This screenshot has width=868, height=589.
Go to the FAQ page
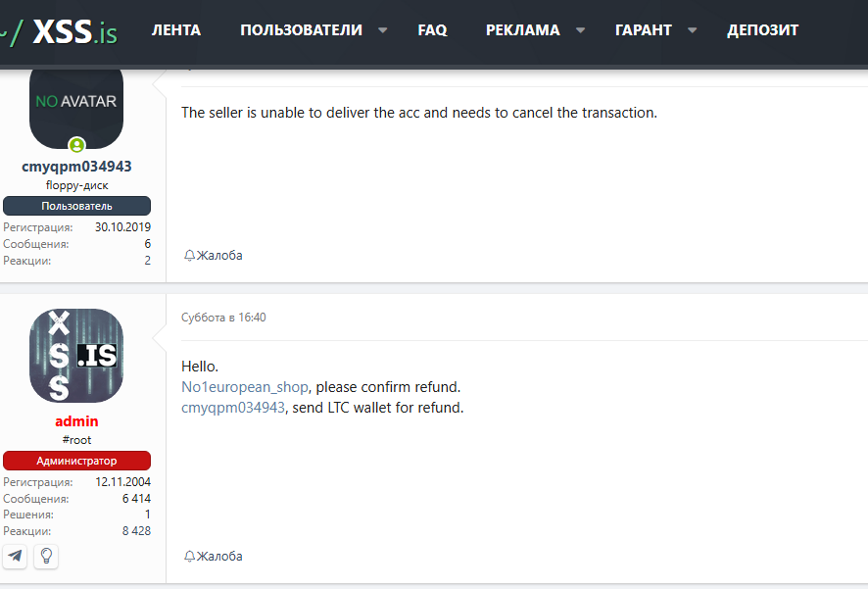(432, 30)
